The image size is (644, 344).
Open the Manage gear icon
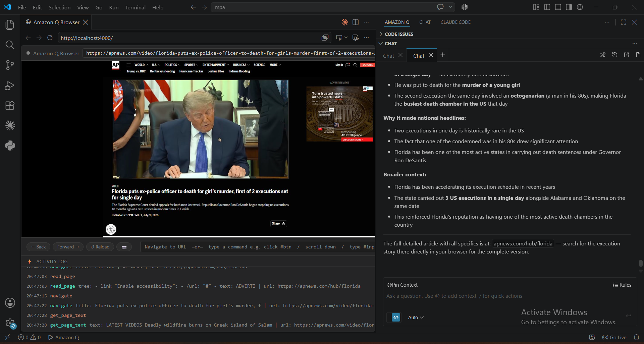point(10,323)
